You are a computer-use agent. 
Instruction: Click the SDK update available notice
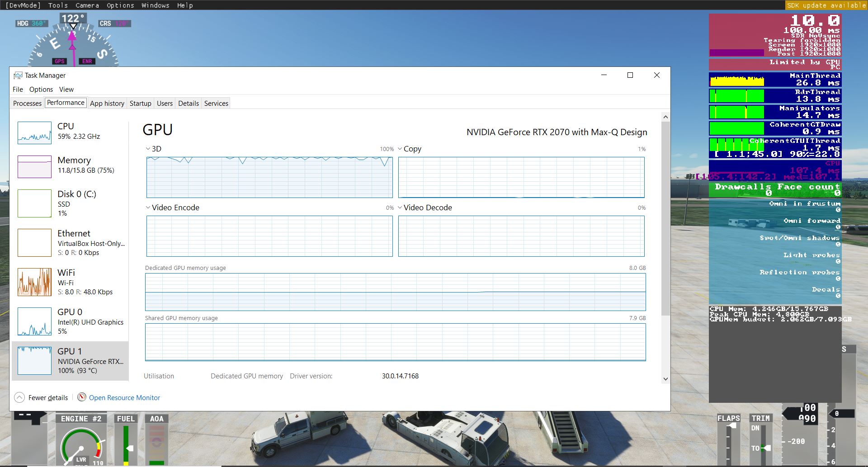point(826,5)
